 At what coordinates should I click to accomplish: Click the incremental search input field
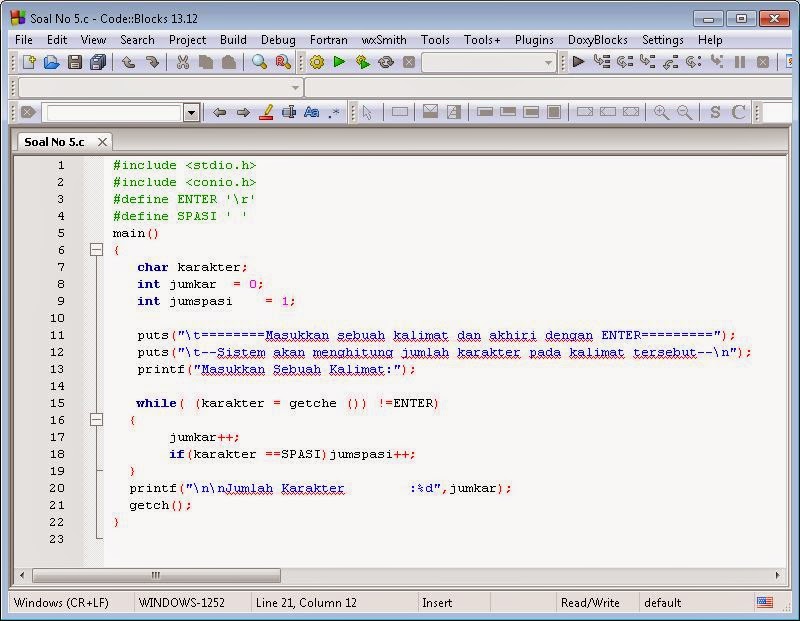[114, 112]
